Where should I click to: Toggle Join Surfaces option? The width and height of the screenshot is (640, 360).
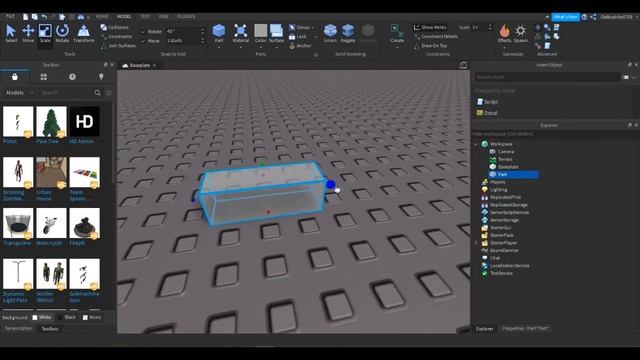coord(118,46)
